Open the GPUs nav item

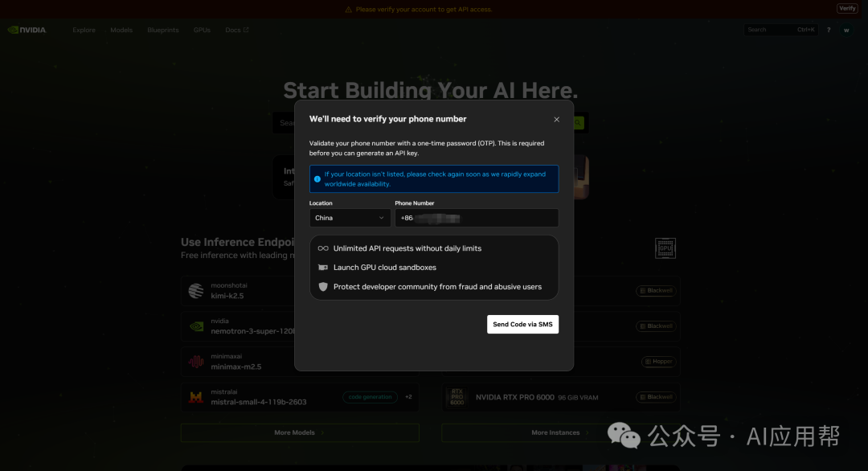[202, 30]
